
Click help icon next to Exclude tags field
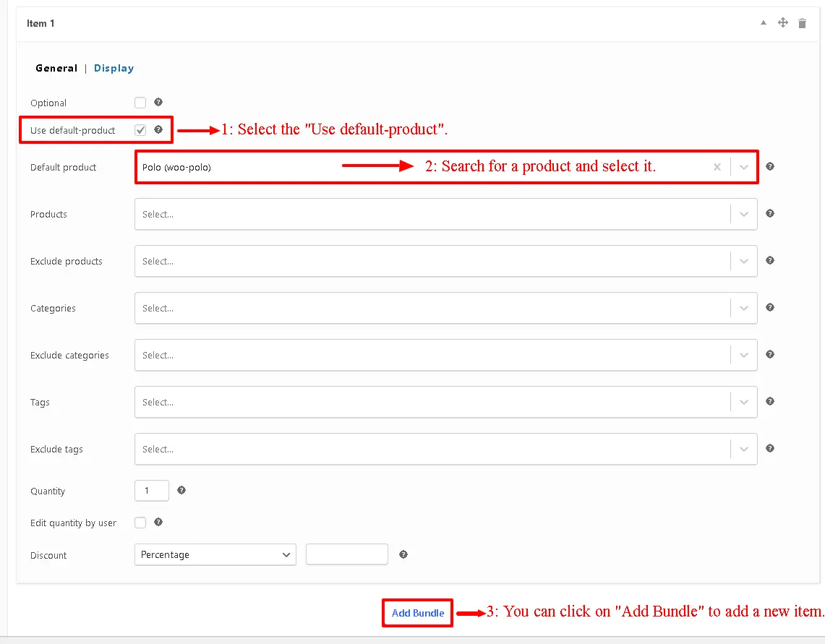point(770,448)
